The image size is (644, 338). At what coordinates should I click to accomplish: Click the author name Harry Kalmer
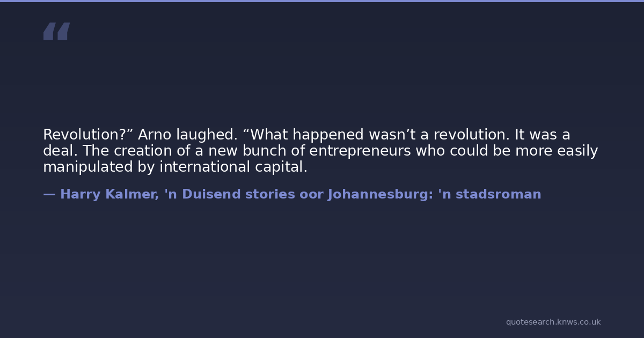(108, 194)
